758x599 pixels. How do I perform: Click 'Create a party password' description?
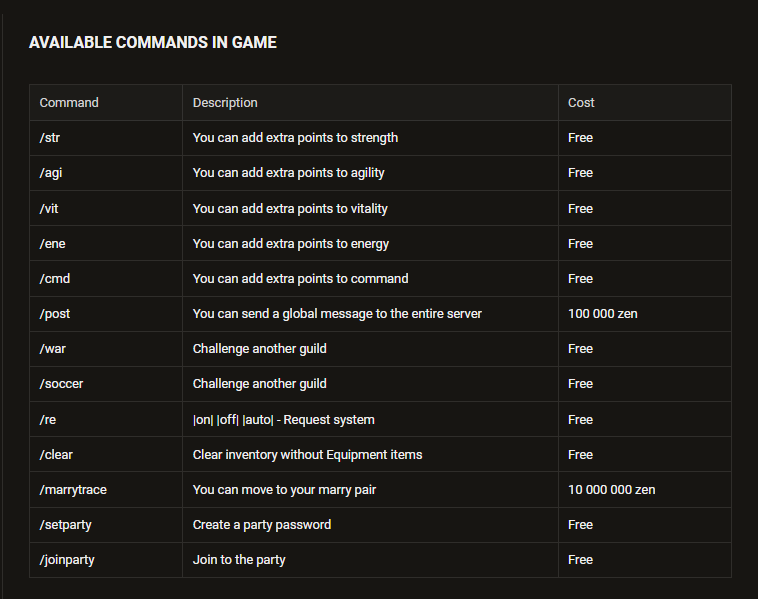[262, 525]
